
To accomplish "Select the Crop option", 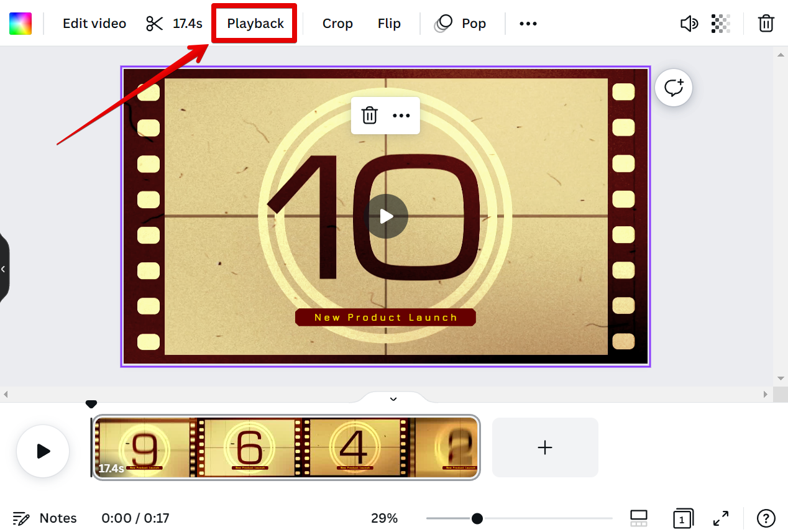I will click(x=337, y=24).
